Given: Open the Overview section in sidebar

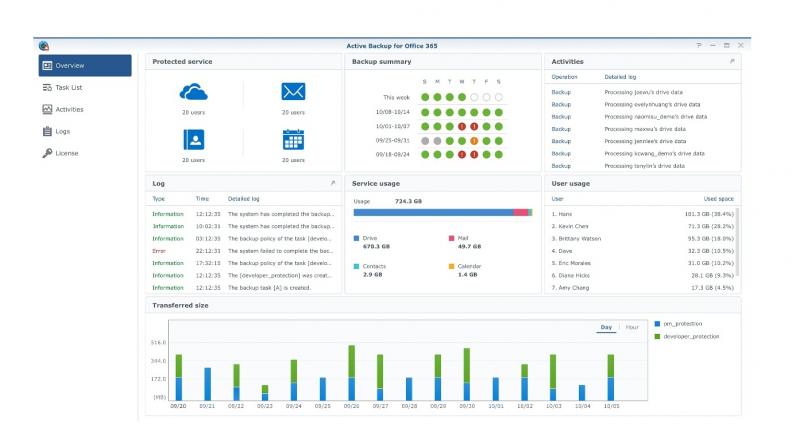Looking at the screenshot, I should [85, 65].
